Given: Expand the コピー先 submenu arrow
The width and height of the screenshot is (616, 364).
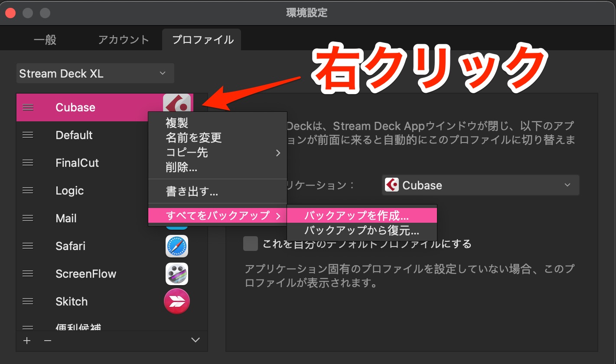Looking at the screenshot, I should pos(278,153).
